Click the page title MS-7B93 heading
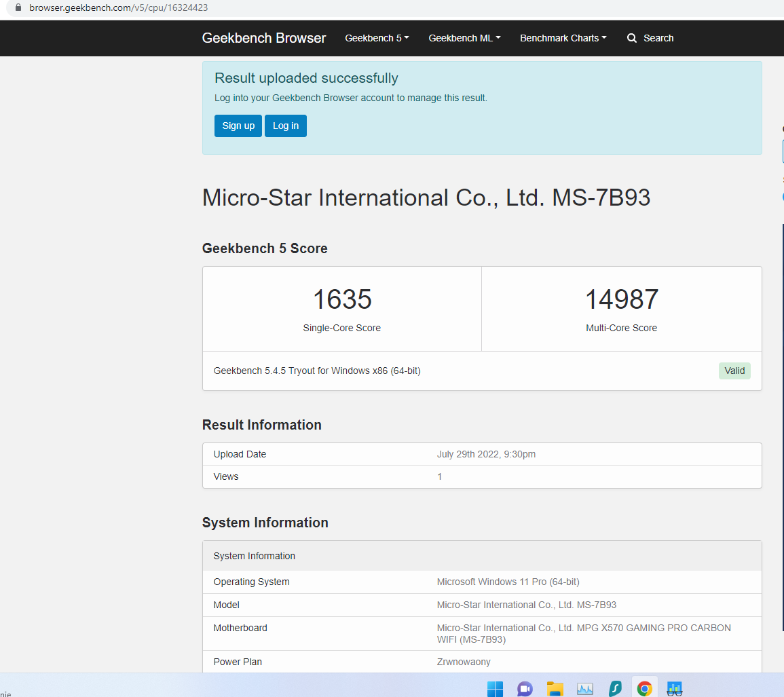The image size is (784, 697). point(426,197)
